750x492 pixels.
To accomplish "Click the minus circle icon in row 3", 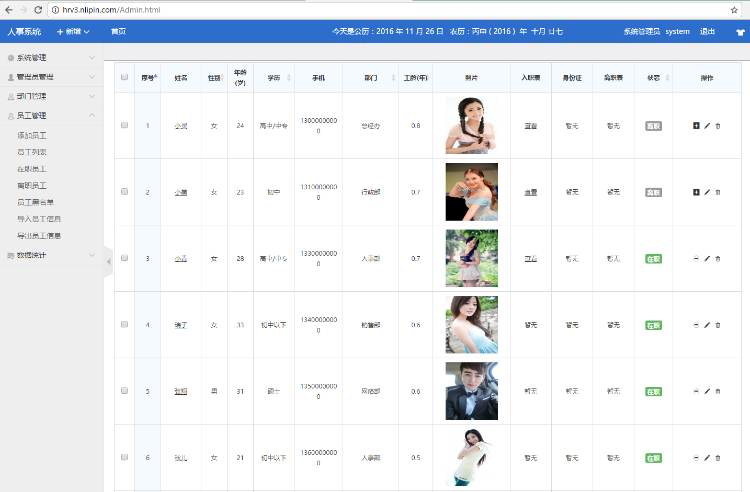I will 696,259.
